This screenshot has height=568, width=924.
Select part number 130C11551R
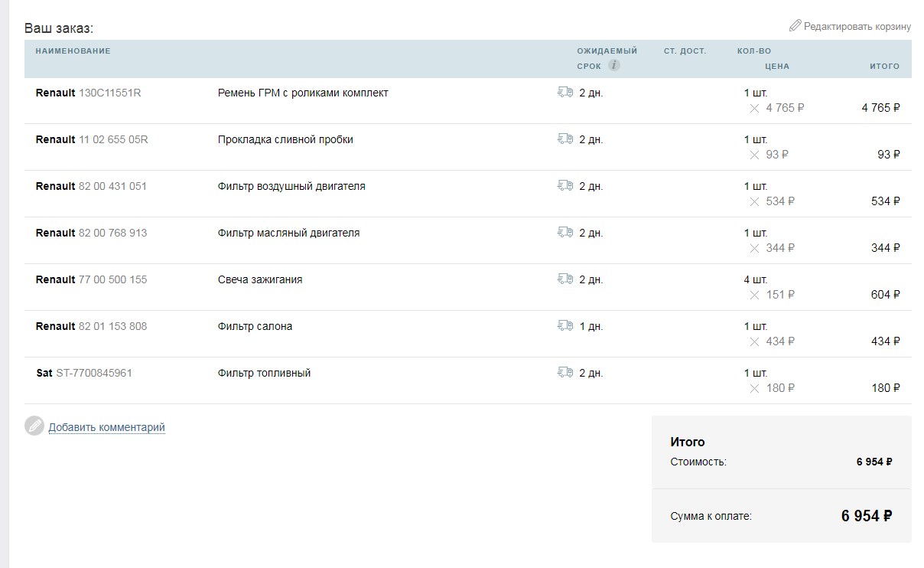pyautogui.click(x=110, y=93)
